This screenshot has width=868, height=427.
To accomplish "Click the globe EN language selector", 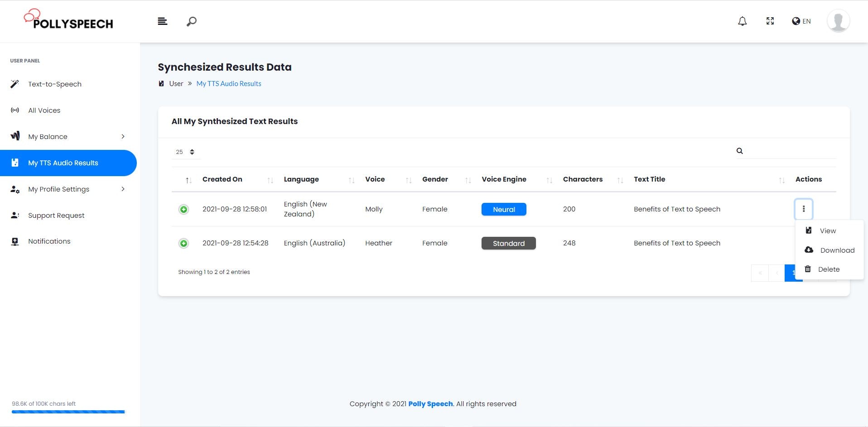I will click(x=801, y=21).
